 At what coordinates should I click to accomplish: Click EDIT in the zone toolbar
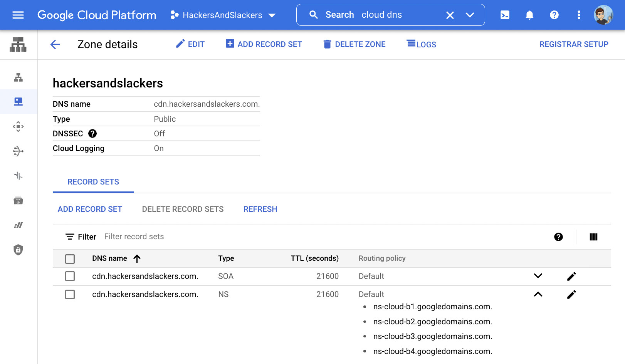click(x=190, y=44)
